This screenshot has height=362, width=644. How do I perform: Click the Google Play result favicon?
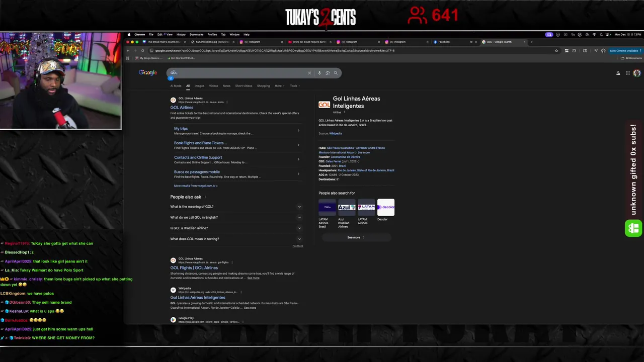[x=173, y=319]
